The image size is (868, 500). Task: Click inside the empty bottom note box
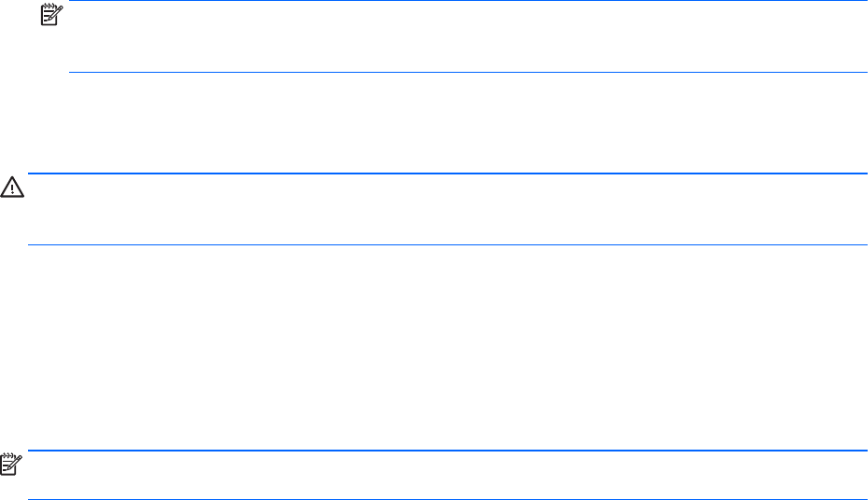coord(447,475)
